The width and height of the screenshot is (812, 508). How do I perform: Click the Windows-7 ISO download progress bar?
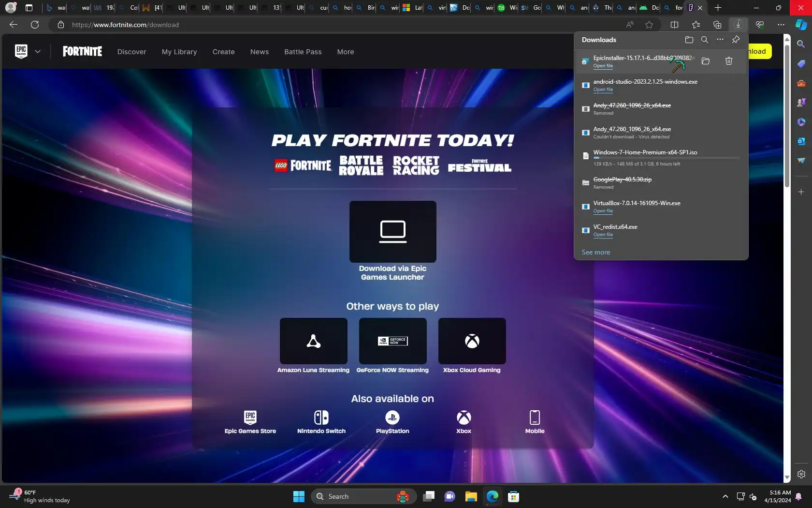coord(667,158)
